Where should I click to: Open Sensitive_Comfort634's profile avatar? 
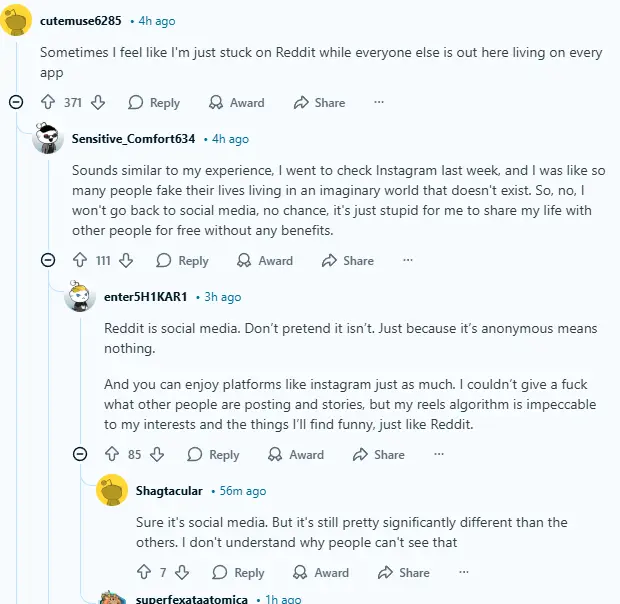pos(48,138)
